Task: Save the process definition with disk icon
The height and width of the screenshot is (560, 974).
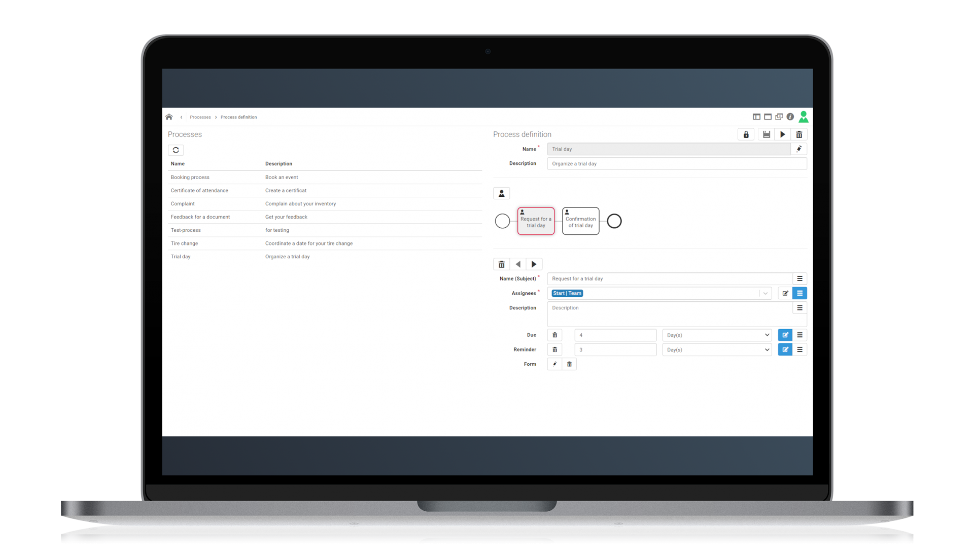Action: pos(767,135)
